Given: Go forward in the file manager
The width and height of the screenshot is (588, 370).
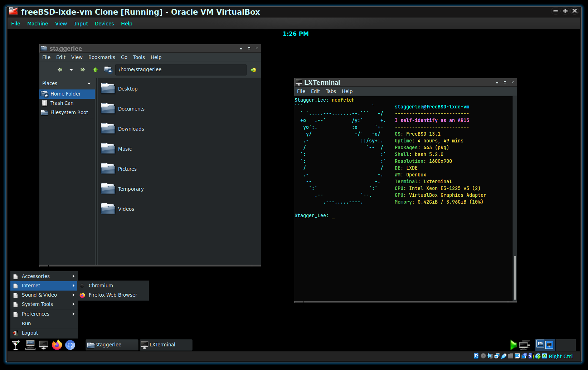Looking at the screenshot, I should click(x=83, y=70).
